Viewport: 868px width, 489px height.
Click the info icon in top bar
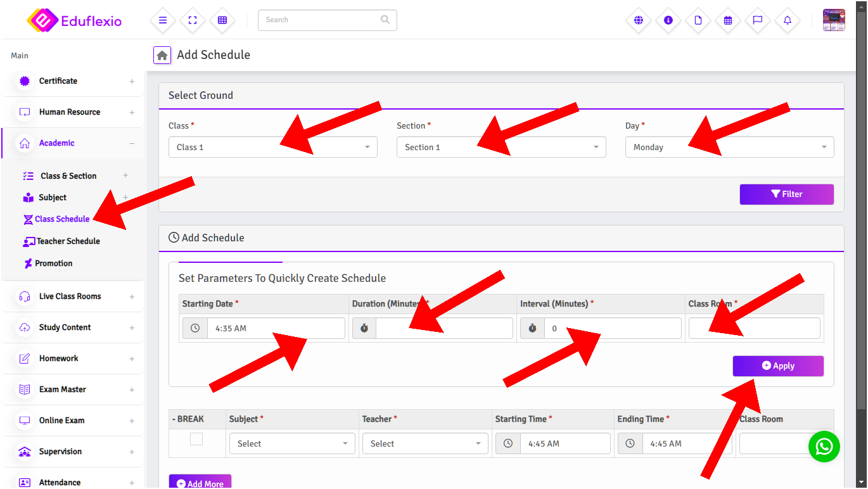[x=668, y=20]
